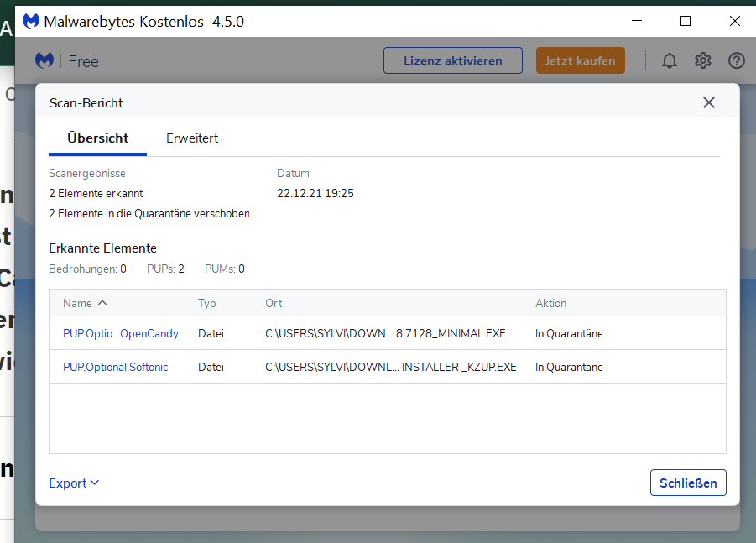Open the PUP.Optio...OpenCandy link
756x543 pixels.
121,334
